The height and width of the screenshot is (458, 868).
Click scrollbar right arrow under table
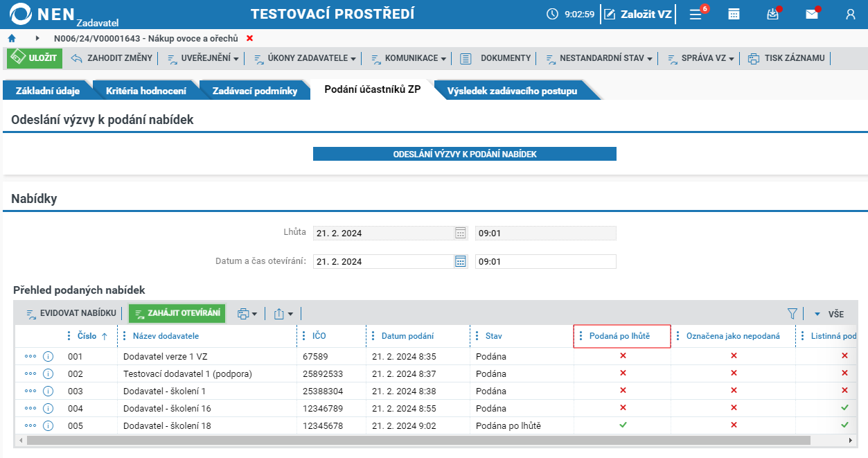pos(852,440)
